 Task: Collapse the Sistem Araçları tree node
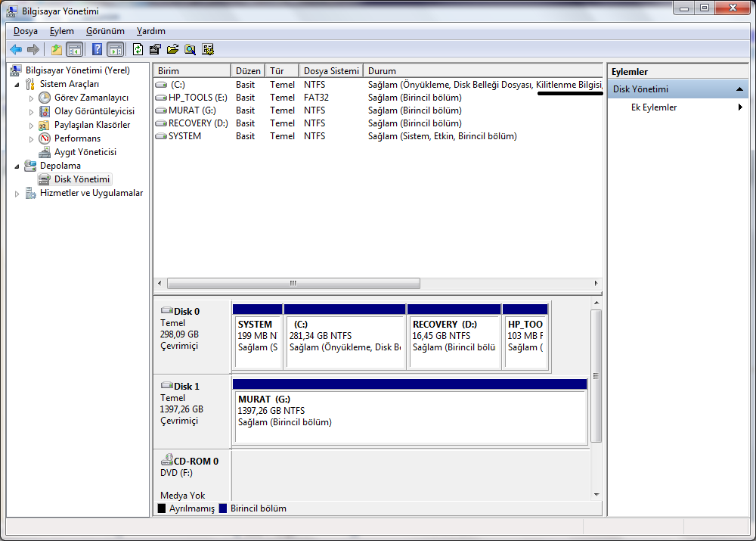[x=17, y=85]
